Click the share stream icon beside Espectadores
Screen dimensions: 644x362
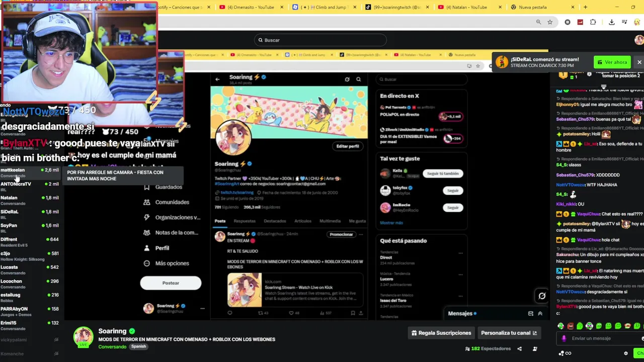pyautogui.click(x=520, y=348)
